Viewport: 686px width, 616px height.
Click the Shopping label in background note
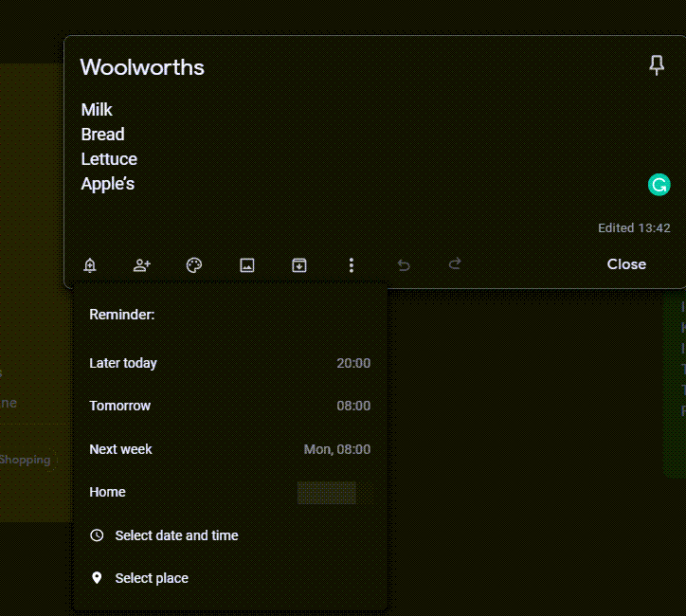[x=25, y=460]
